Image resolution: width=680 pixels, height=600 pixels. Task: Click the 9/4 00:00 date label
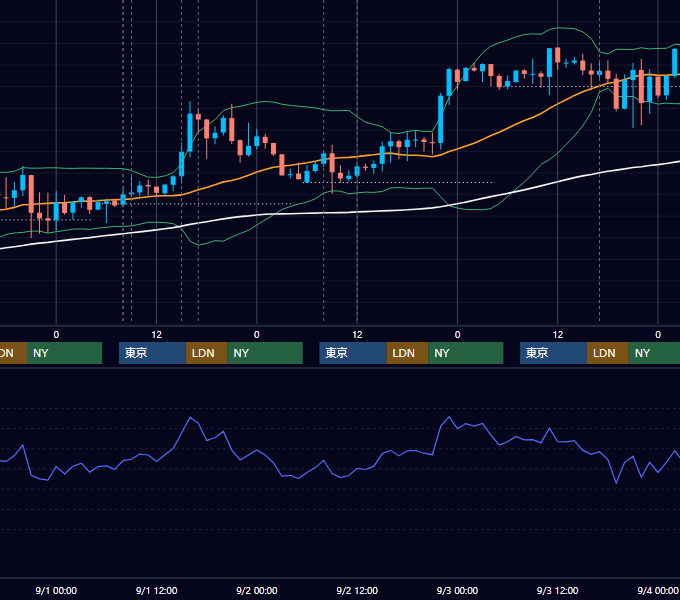point(657,590)
